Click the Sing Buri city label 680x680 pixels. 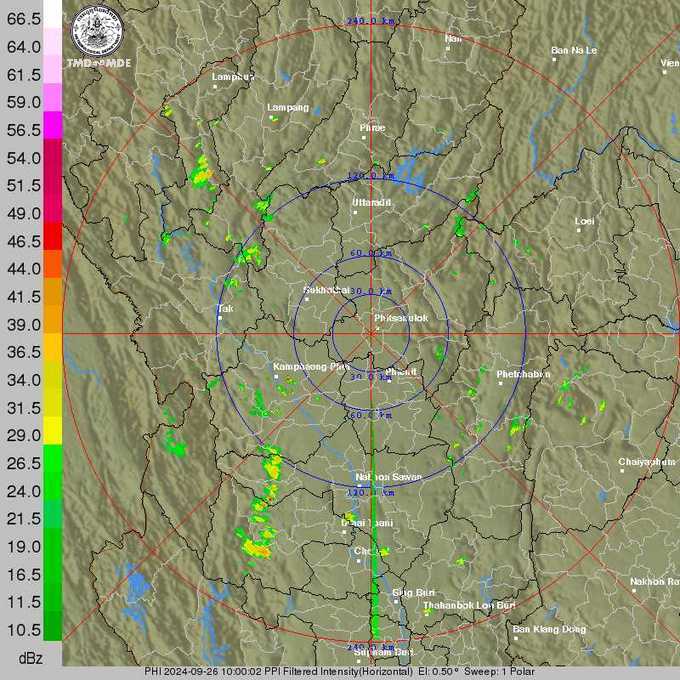click(x=413, y=593)
